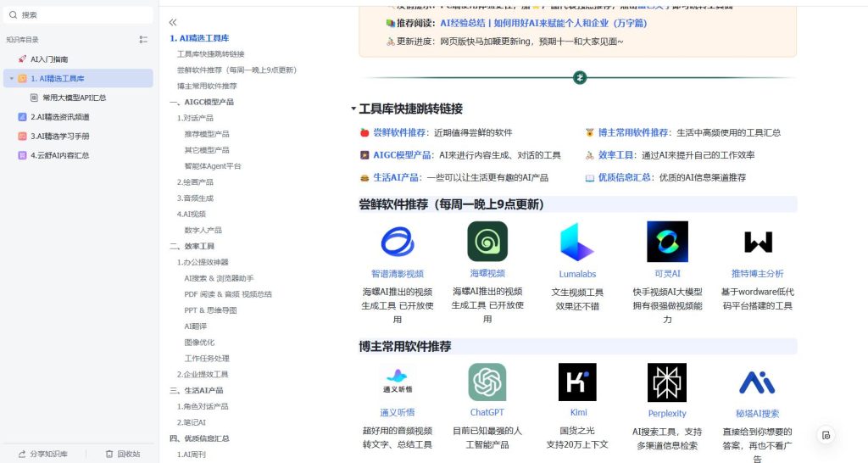Jump to outline item 工作任务处理
Screen dimensions: 868x463
point(207,358)
